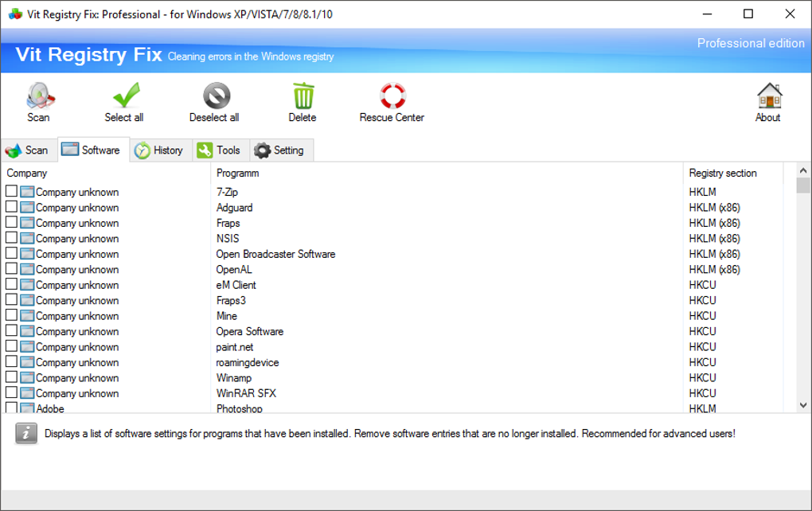Click the paint.net program name
The image size is (812, 511).
coord(235,347)
